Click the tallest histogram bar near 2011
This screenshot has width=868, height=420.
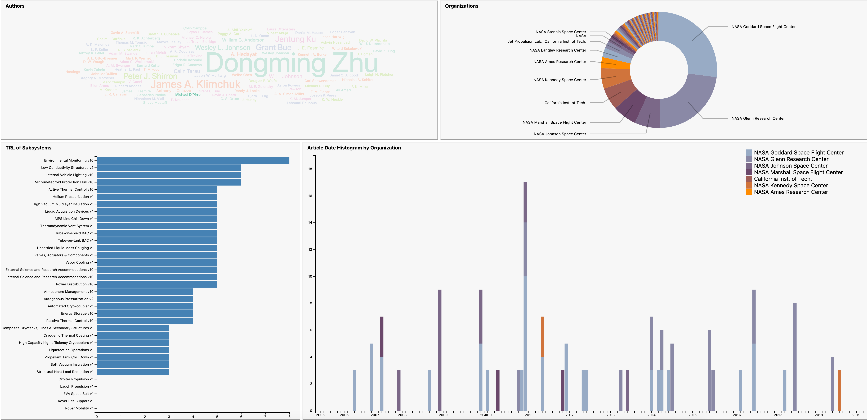point(525,296)
